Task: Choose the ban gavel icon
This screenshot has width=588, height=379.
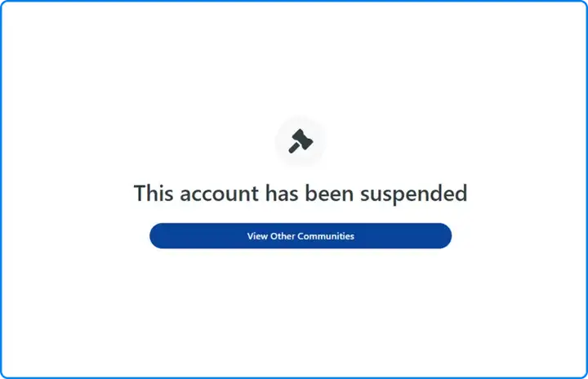Action: (x=301, y=141)
